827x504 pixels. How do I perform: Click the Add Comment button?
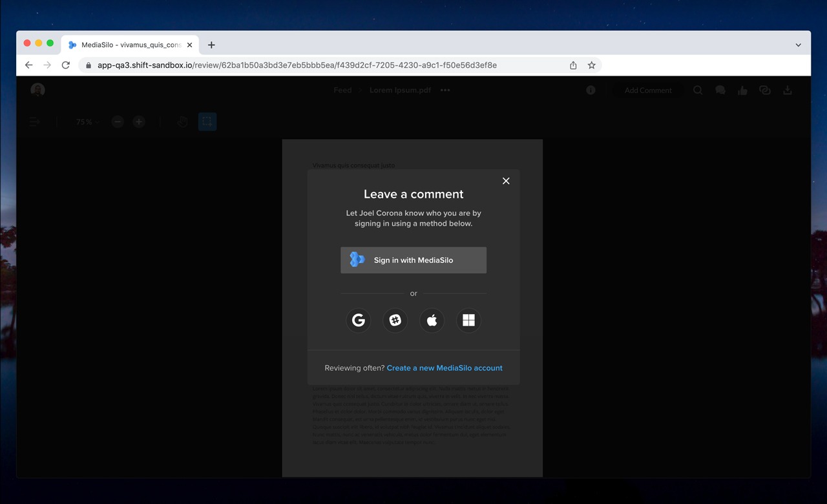648,90
